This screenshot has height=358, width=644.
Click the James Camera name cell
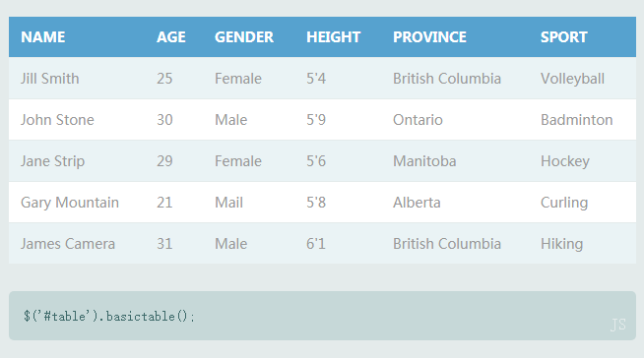pyautogui.click(x=68, y=244)
